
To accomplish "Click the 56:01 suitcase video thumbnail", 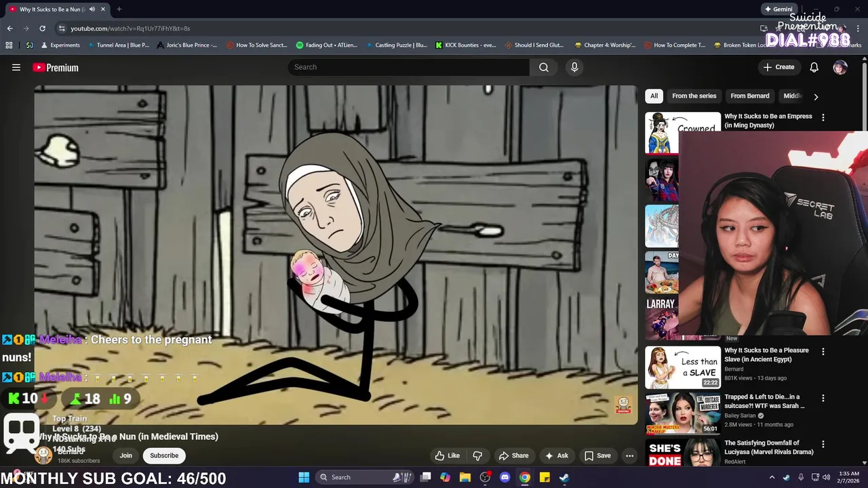I will [x=683, y=413].
